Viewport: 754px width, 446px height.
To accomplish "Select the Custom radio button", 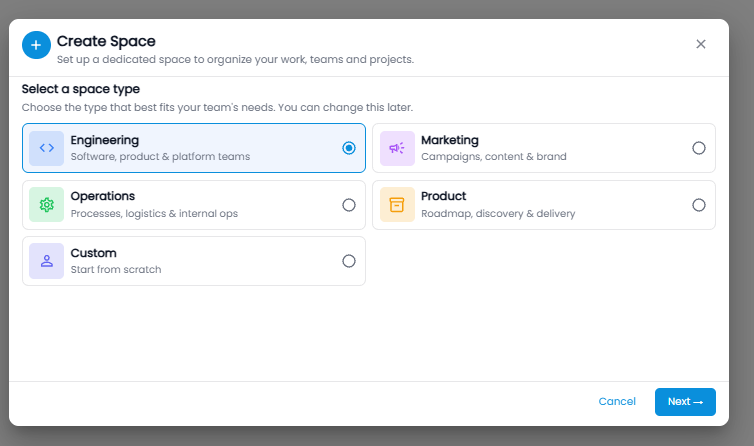I will point(349,261).
